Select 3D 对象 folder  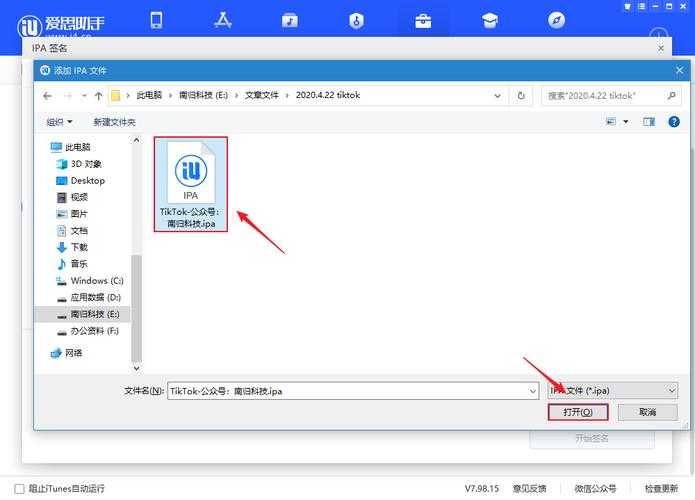(x=79, y=164)
